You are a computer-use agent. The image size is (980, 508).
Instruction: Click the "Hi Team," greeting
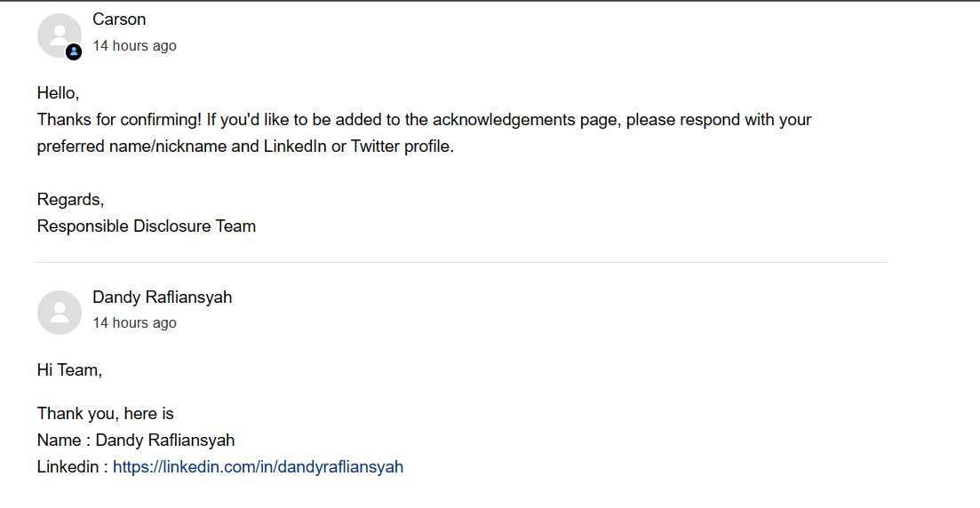pyautogui.click(x=69, y=370)
